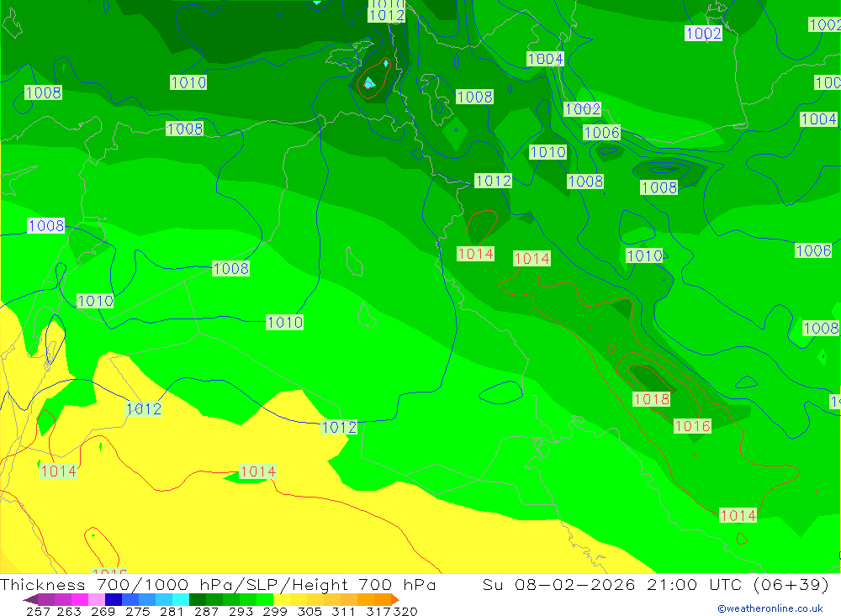Select the darkest green swatch above 287
Screen dimensions: 841x616
(198, 599)
